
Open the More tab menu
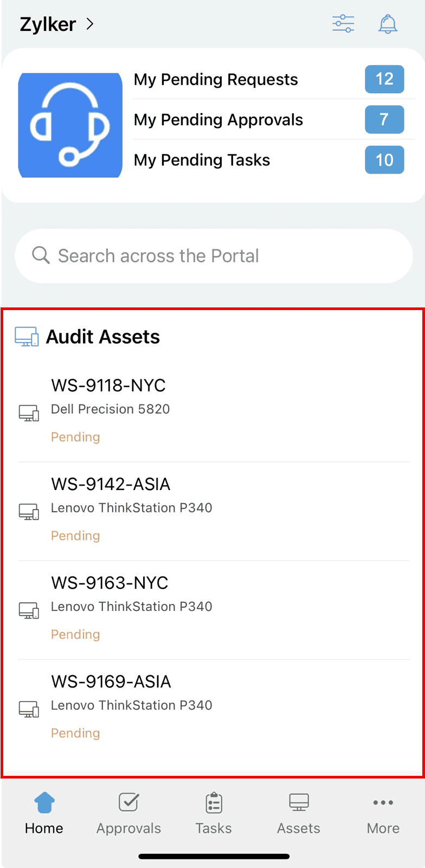[383, 813]
